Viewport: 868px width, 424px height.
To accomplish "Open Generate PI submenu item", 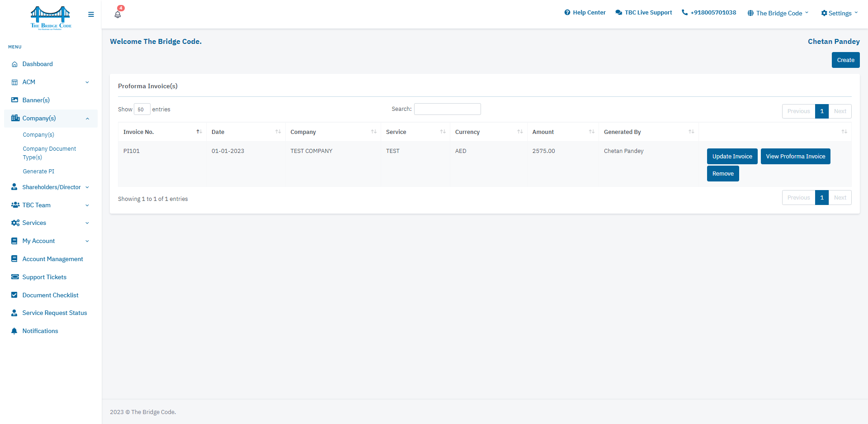I will 38,172.
